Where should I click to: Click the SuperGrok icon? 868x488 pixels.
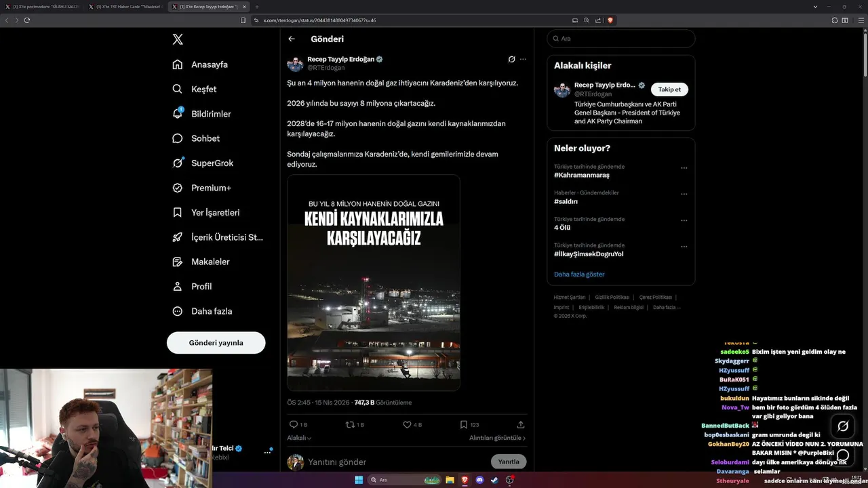[178, 163]
